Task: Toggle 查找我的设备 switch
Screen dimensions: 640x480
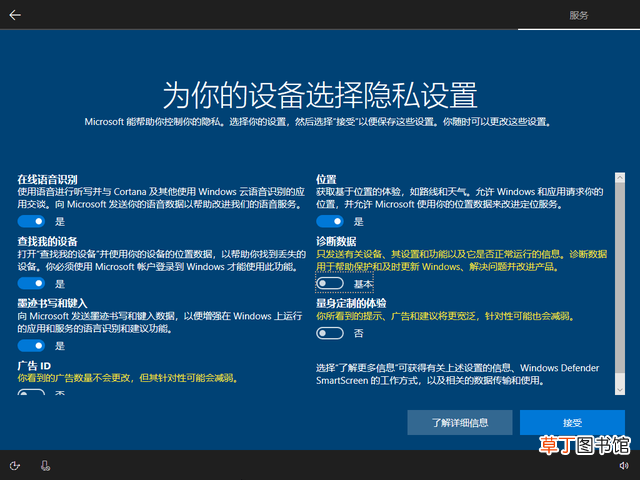Action: tap(31, 283)
